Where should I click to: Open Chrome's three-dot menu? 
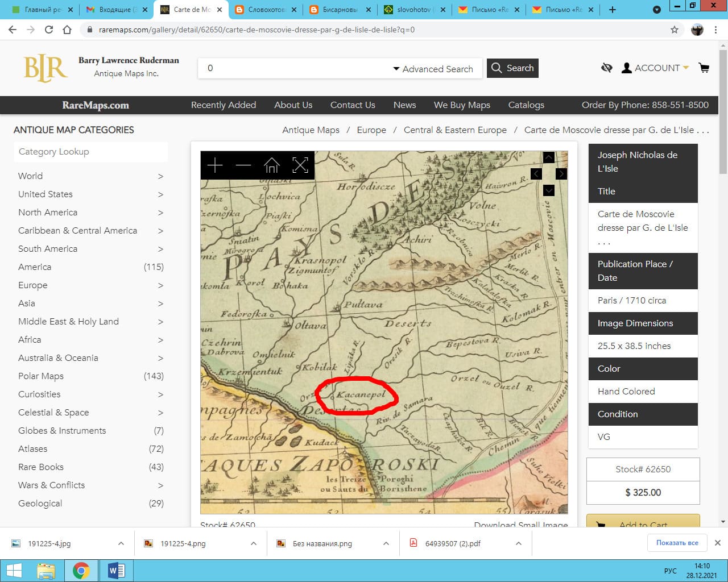tap(716, 30)
